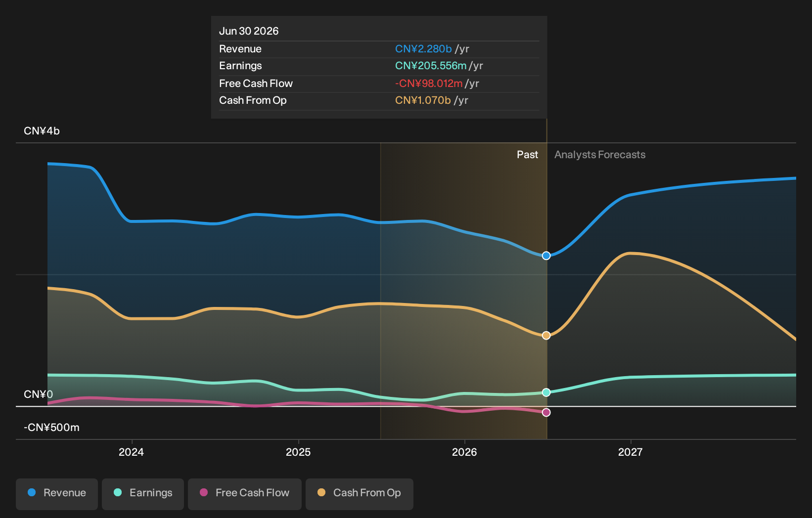This screenshot has width=812, height=518.
Task: Click the pink Free Cash Flow data point
Action: point(546,412)
